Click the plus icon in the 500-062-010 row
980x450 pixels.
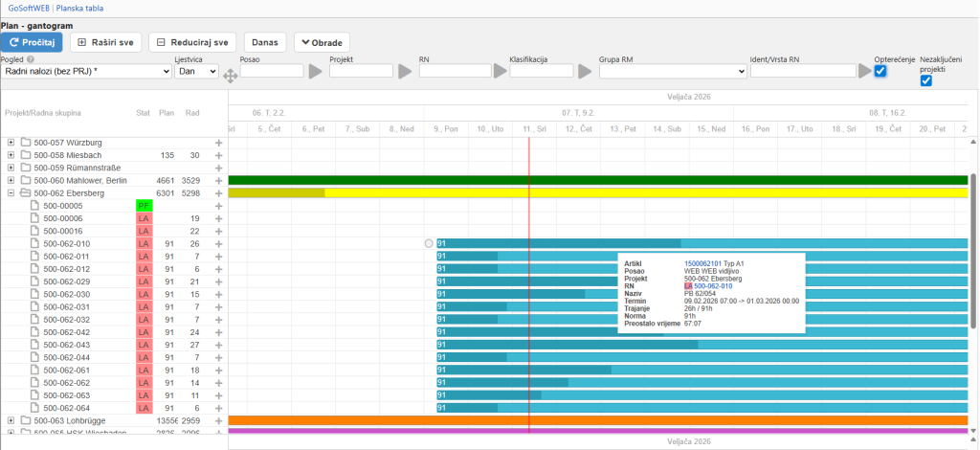click(219, 244)
